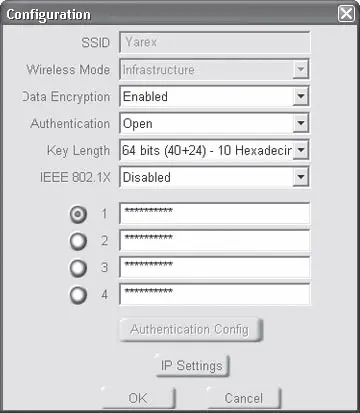The width and height of the screenshot is (360, 413).
Task: Open the IP Settings button
Action: 192,366
